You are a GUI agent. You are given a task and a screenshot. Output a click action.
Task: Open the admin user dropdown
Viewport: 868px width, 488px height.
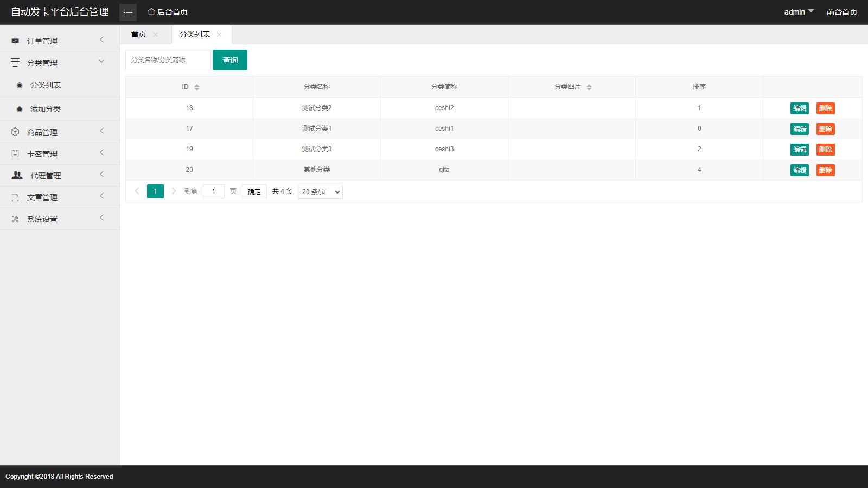[x=799, y=12]
